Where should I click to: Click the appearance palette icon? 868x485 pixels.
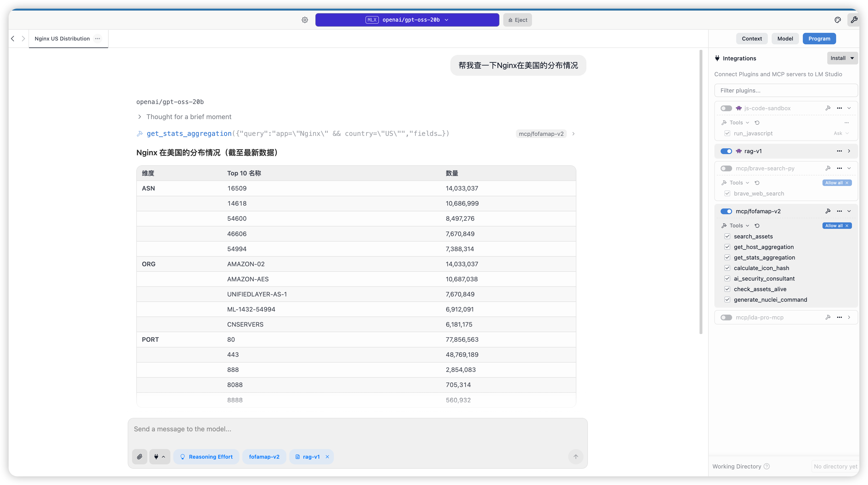[838, 20]
